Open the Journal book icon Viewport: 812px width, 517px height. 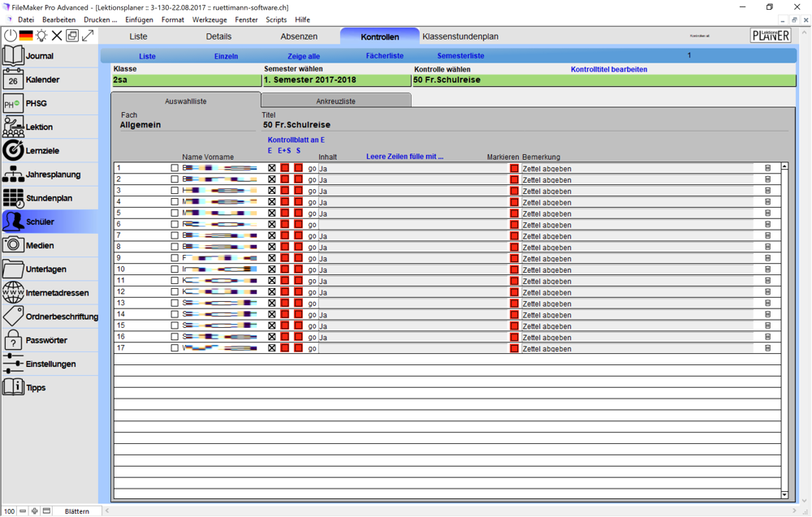click(x=13, y=55)
